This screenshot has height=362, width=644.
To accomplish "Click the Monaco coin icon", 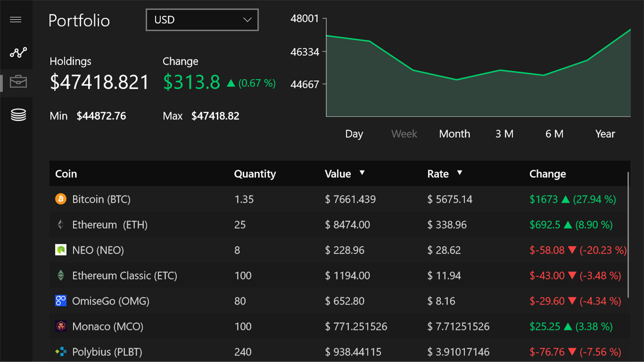I will (61, 326).
